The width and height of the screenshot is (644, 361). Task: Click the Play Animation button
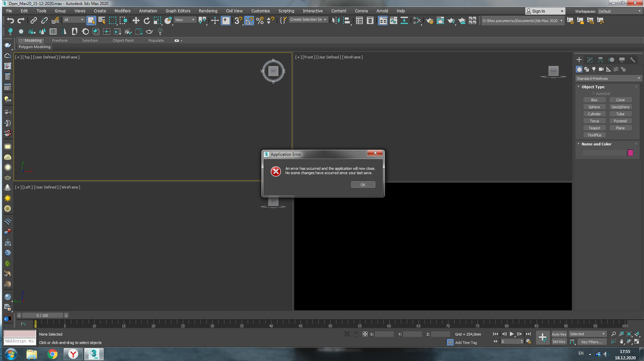coord(512,334)
